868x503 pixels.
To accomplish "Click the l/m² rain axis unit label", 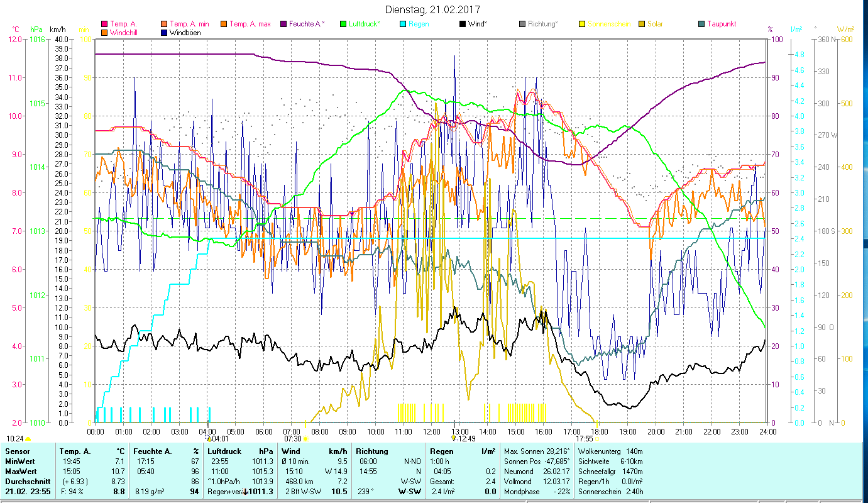I will [x=796, y=30].
